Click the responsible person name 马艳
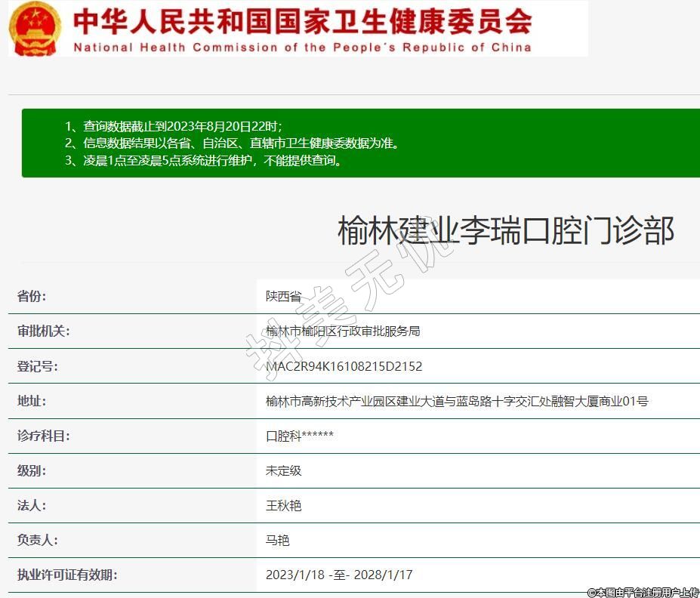Image resolution: width=700 pixels, height=598 pixels. point(277,540)
